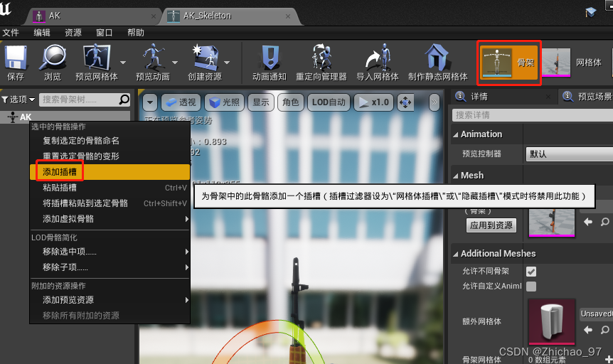This screenshot has height=364, width=613.
Task: Click the 搜索详情 search field
Action: tap(533, 115)
